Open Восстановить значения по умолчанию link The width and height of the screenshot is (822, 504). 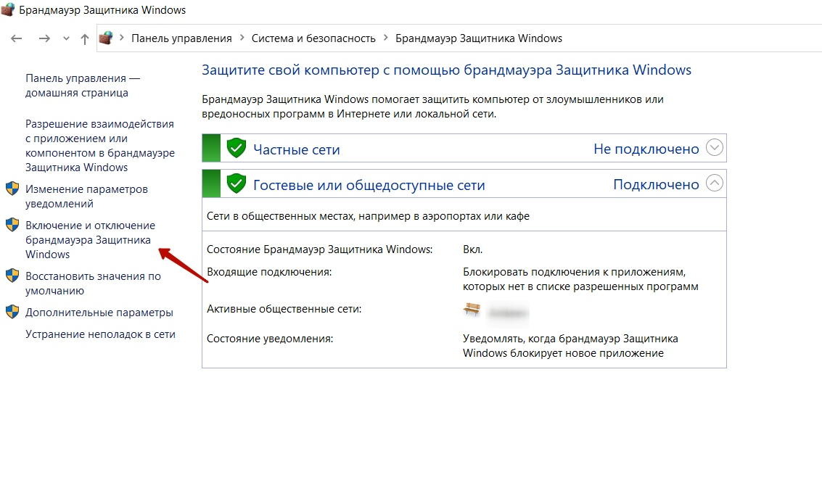(x=94, y=284)
